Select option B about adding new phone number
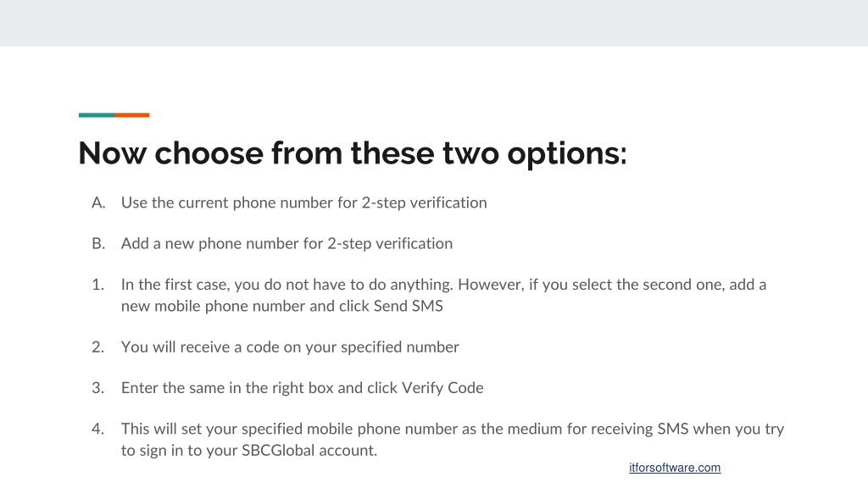Viewport: 868px width, 488px height. tap(287, 244)
